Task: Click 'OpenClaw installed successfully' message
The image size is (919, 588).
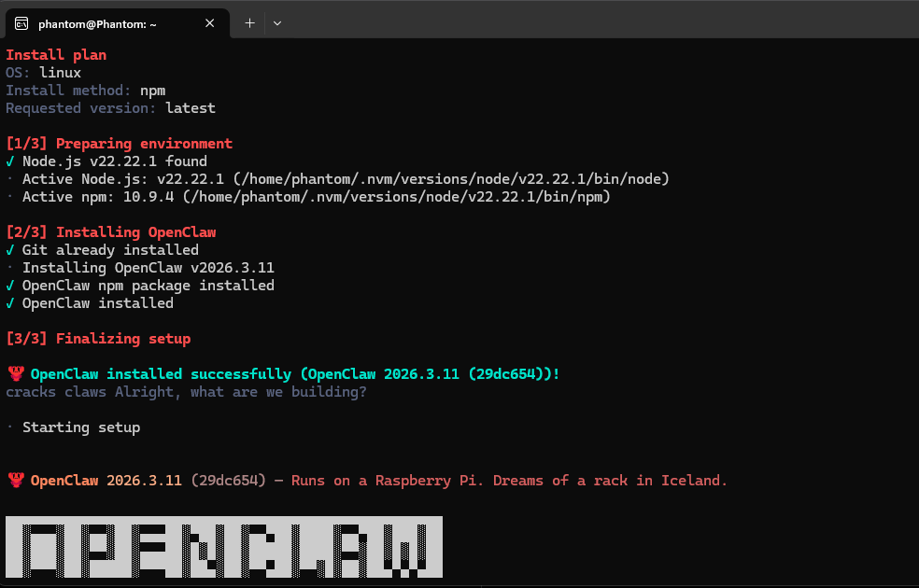Action: pos(295,374)
